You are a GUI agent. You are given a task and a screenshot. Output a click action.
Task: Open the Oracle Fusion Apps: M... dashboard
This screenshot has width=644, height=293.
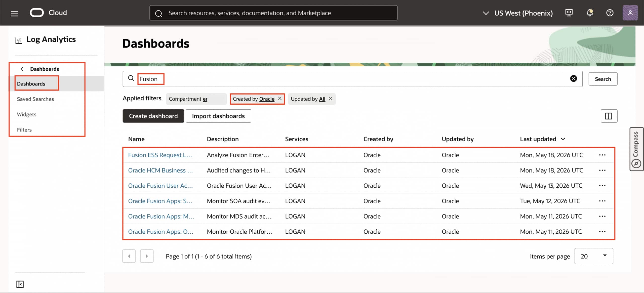tap(161, 216)
